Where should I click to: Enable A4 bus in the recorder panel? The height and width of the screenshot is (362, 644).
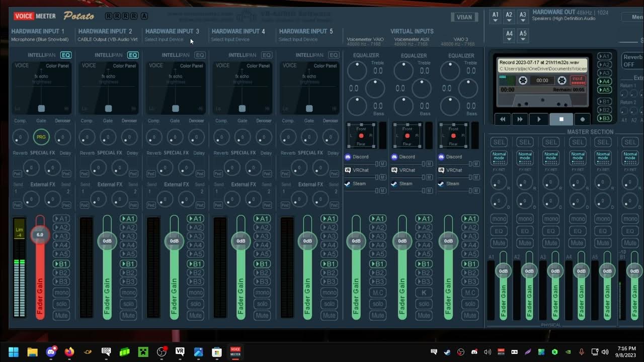[605, 81]
